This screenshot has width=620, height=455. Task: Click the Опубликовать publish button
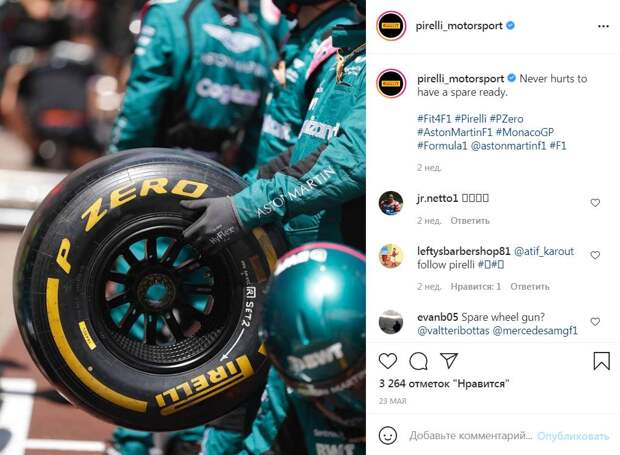click(x=573, y=436)
